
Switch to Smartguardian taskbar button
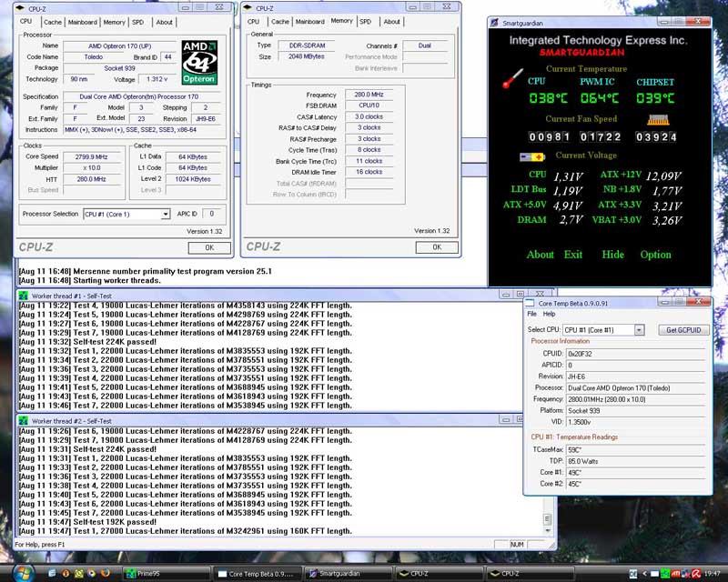click(x=348, y=574)
